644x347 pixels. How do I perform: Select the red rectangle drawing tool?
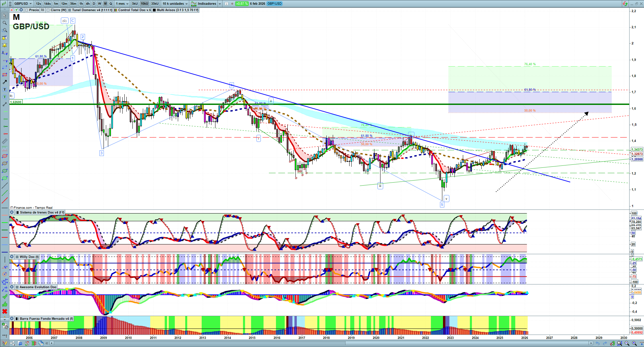[x=5, y=75]
